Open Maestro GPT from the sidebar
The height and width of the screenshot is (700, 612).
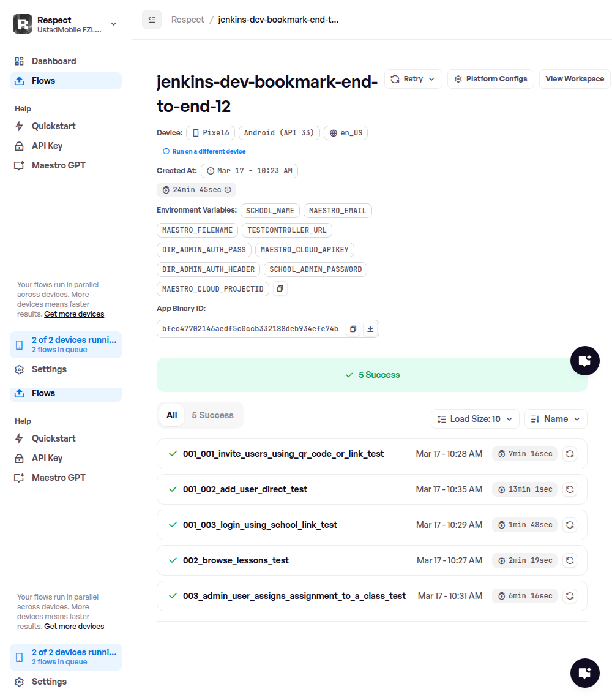[x=58, y=165]
